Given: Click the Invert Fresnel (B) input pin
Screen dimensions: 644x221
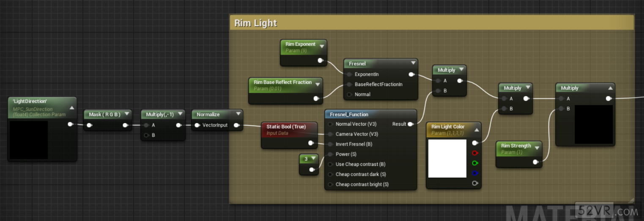Looking at the screenshot, I should coord(330,144).
